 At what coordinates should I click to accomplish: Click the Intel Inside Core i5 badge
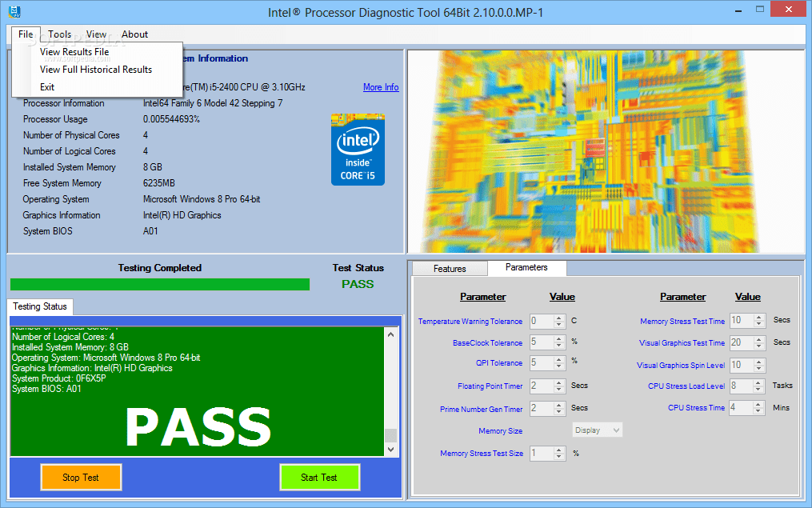coord(358,150)
